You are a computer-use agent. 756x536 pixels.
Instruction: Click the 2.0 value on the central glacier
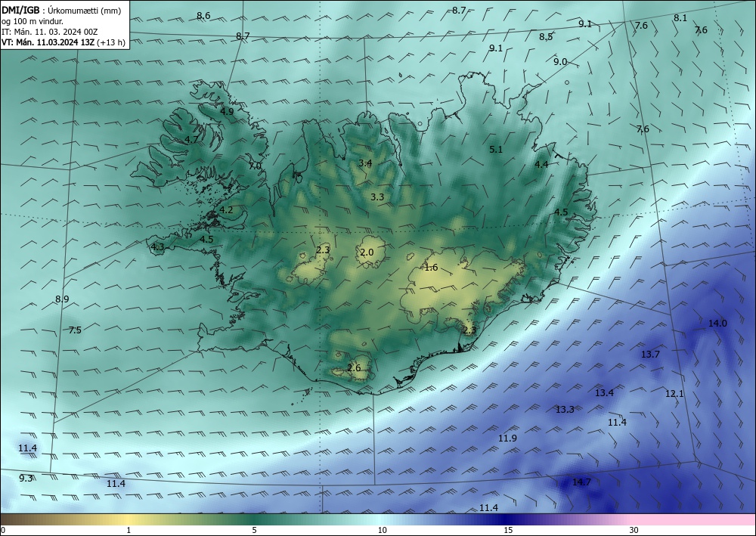tap(367, 252)
